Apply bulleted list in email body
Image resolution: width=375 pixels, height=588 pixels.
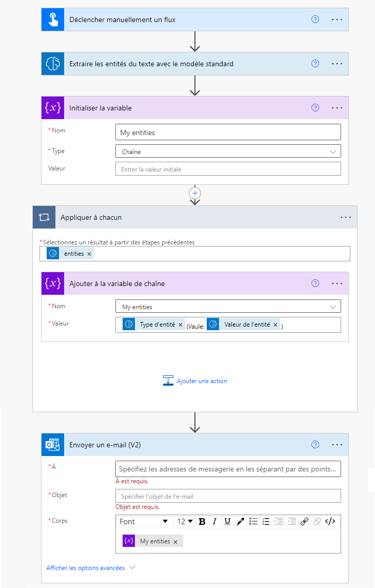(253, 521)
